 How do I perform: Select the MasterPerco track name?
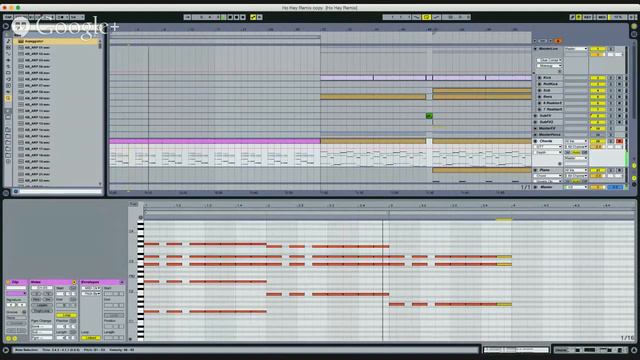(549, 134)
